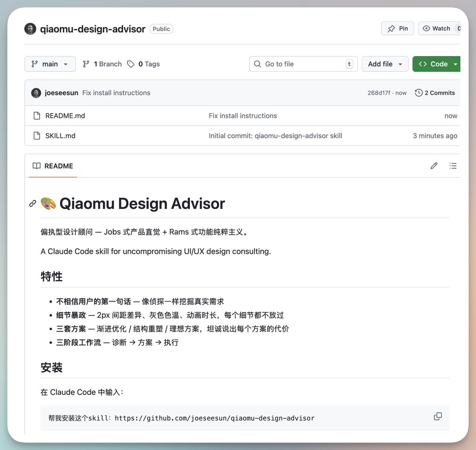Pin this repository with the Pin button

pos(397,29)
